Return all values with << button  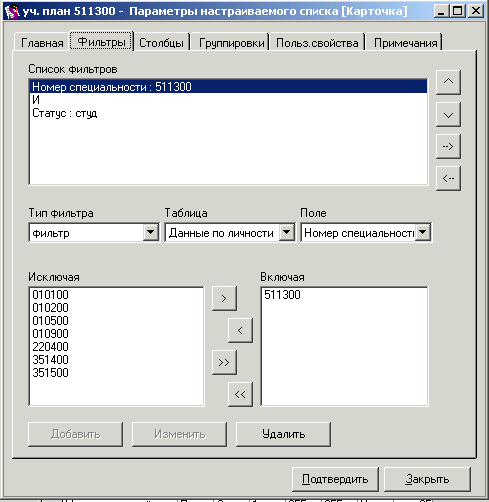[240, 394]
